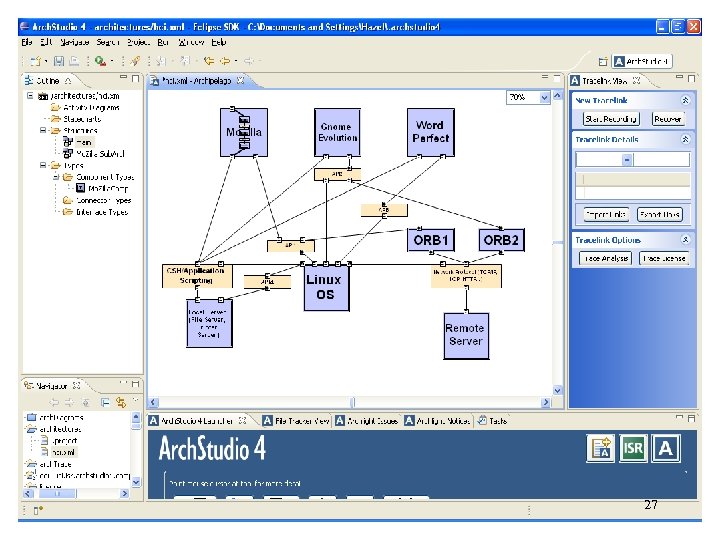Click the green Run external tool icon
Image resolution: width=720 pixels, height=540 pixels.
pos(100,61)
